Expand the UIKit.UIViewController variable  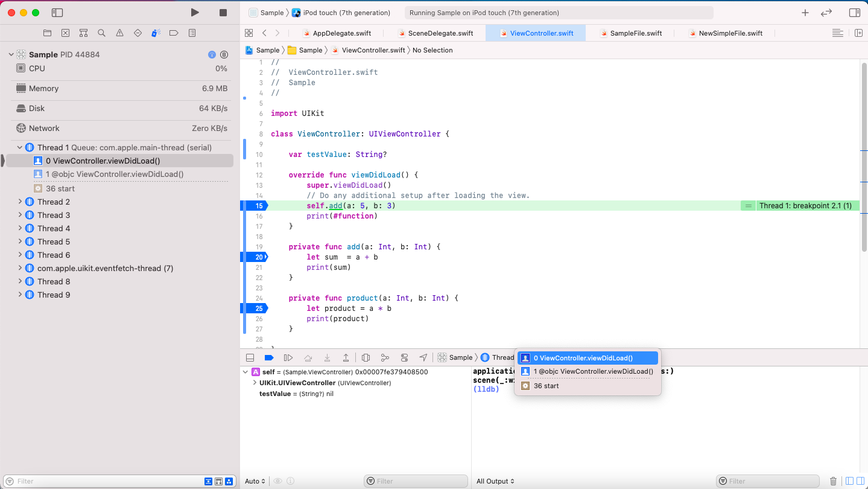[x=255, y=383]
